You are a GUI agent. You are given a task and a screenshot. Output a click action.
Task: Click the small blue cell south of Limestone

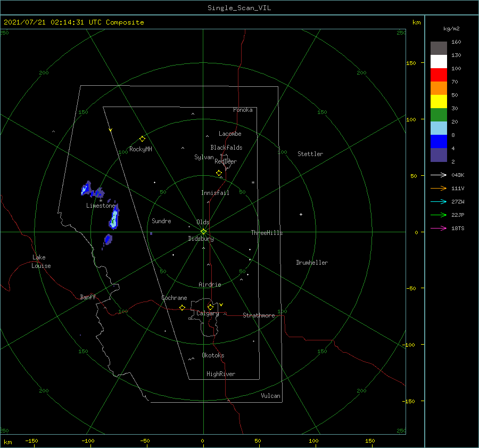108,239
